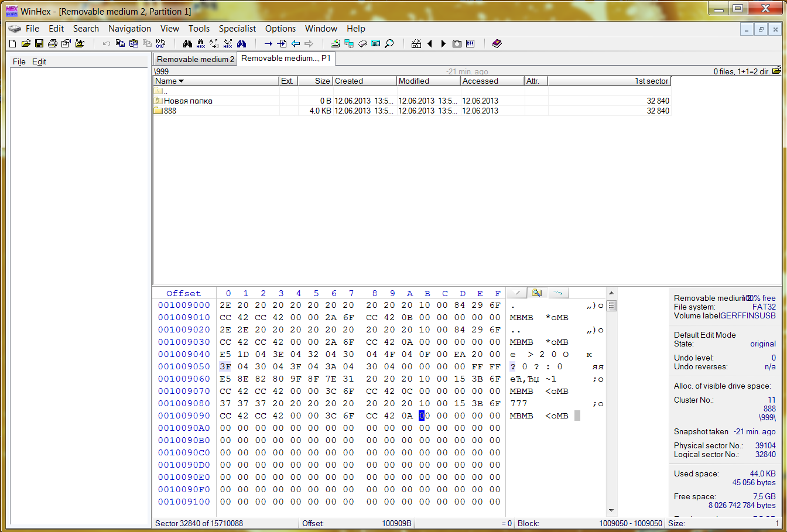Select the 888 folder row
Screen dimensions: 787x532
click(412, 111)
